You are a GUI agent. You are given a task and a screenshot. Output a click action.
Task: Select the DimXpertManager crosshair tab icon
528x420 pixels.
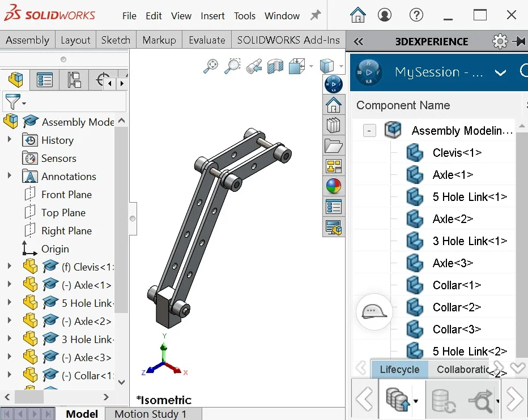coord(100,78)
